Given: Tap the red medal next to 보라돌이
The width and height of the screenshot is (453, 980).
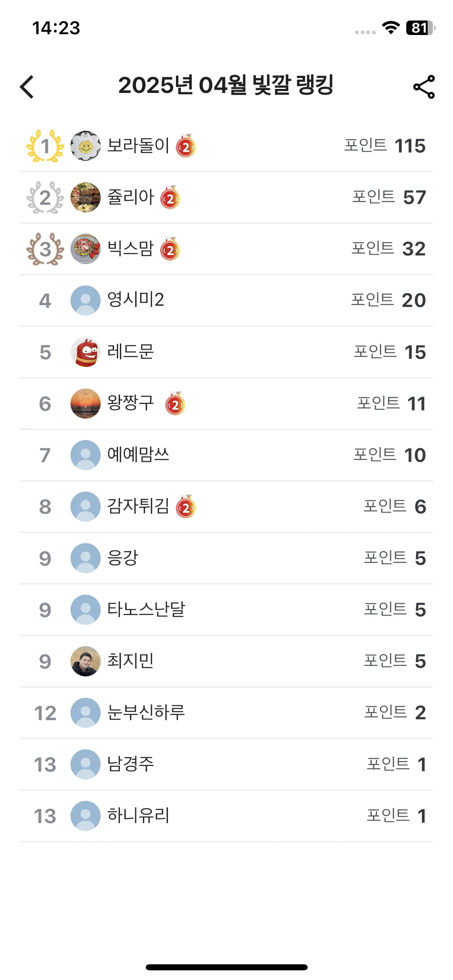Looking at the screenshot, I should tap(186, 146).
